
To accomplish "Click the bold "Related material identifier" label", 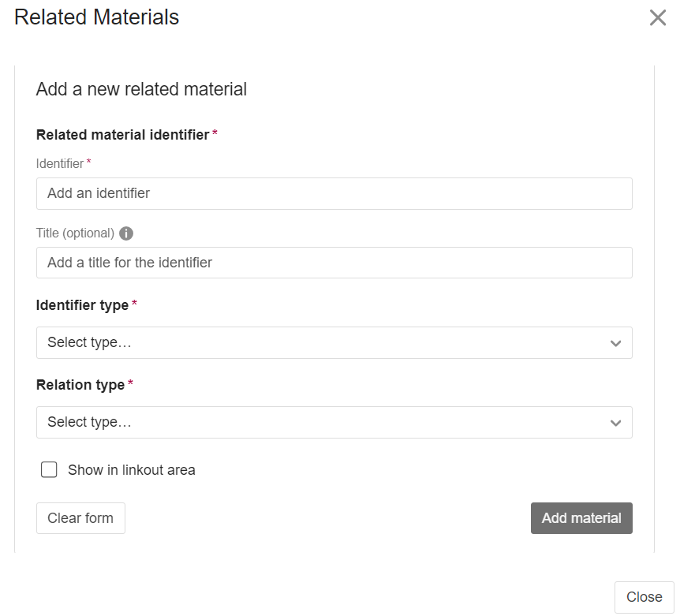I will [122, 135].
